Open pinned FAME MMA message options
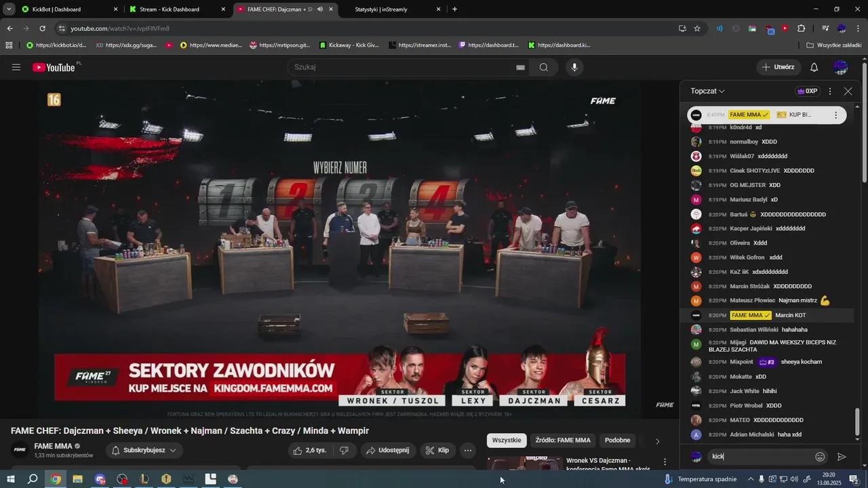The height and width of the screenshot is (488, 868). [835, 115]
